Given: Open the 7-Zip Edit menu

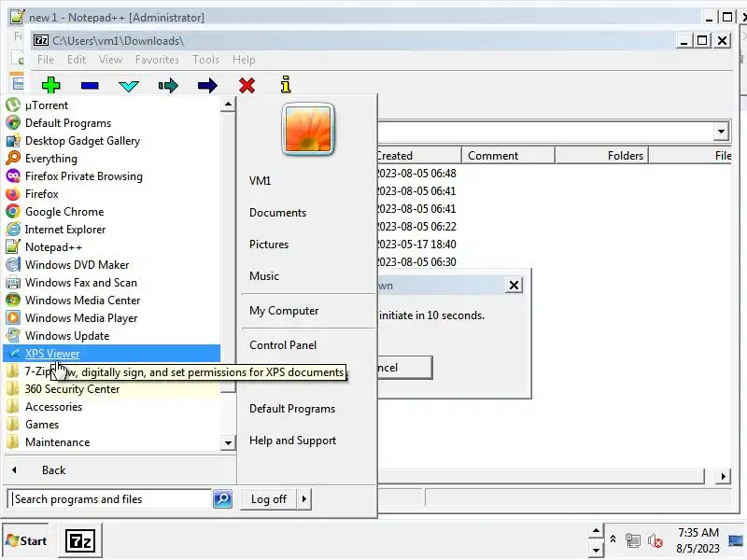Looking at the screenshot, I should point(77,60).
